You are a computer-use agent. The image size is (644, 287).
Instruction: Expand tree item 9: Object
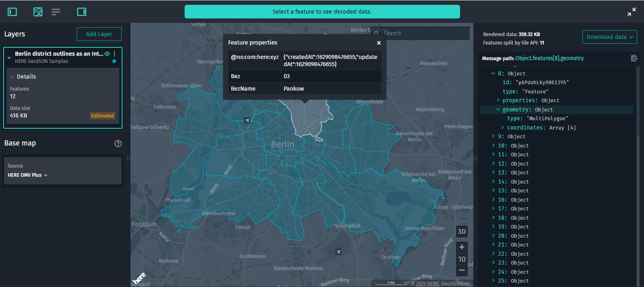coord(493,136)
